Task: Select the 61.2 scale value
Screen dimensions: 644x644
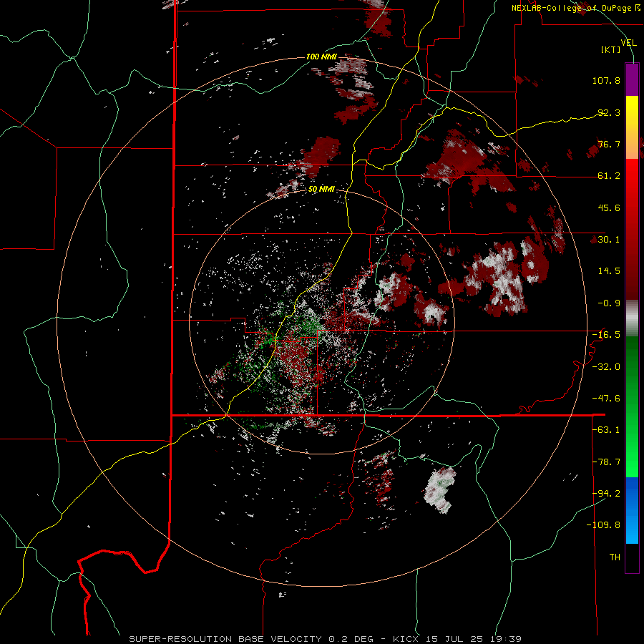Action: coord(609,176)
